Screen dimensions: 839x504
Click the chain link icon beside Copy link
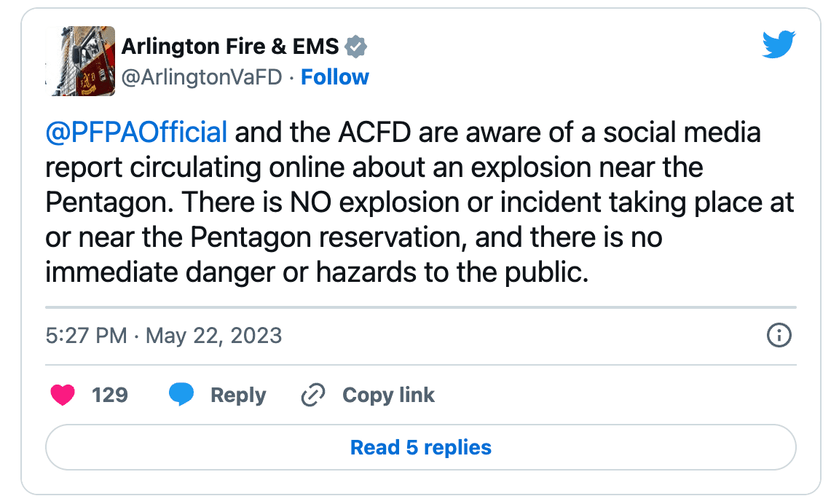tap(313, 394)
